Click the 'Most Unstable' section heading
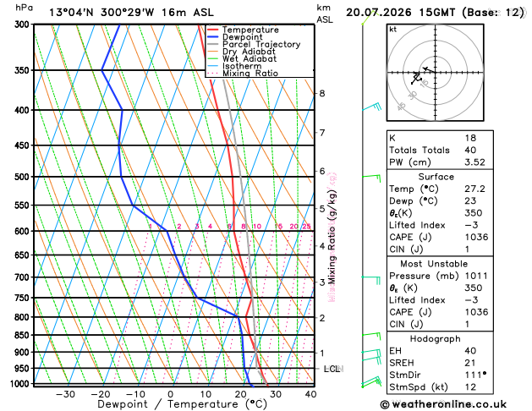Image resolution: width=532 pixels, height=411 pixels. [434, 264]
